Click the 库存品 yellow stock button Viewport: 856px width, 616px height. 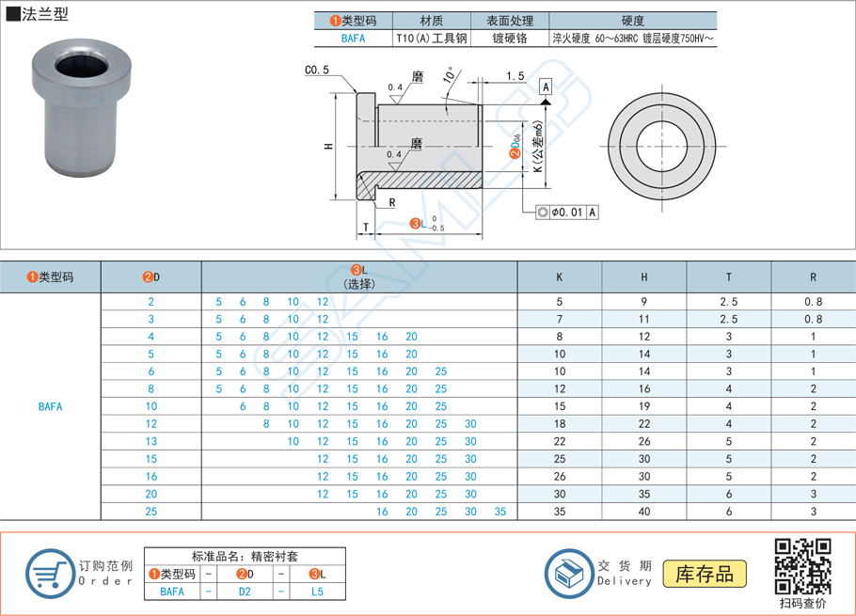(x=706, y=574)
